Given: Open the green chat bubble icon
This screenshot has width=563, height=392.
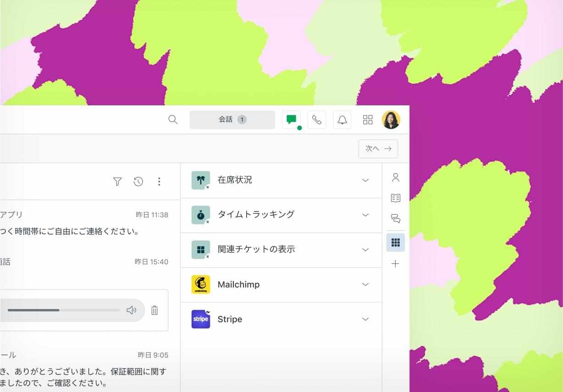Looking at the screenshot, I should [x=291, y=120].
